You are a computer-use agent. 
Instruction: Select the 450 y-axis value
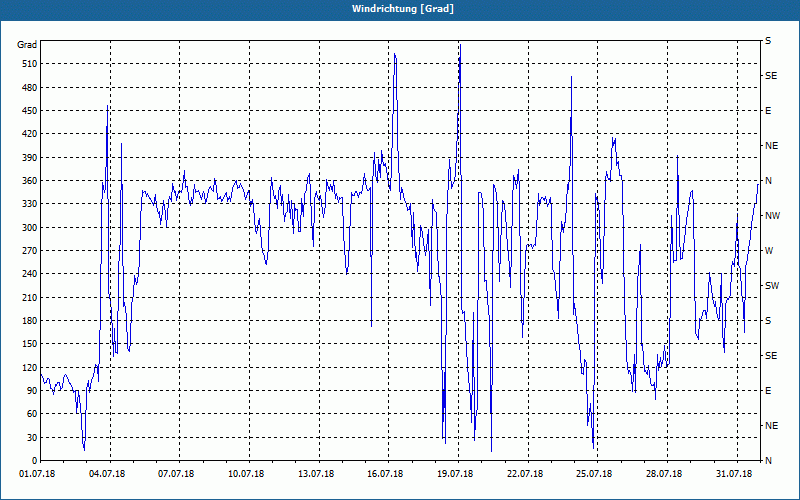(30, 111)
